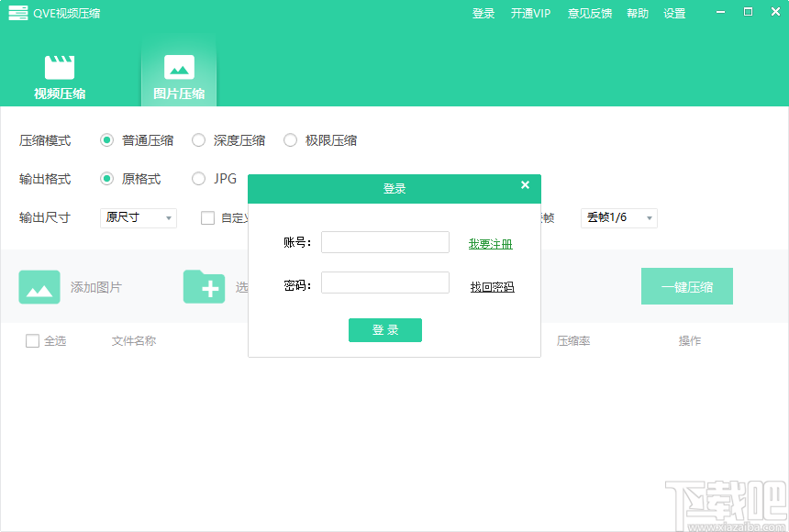The height and width of the screenshot is (532, 789).
Task: Click the image icon on 图片压缩 tab
Action: 178,68
